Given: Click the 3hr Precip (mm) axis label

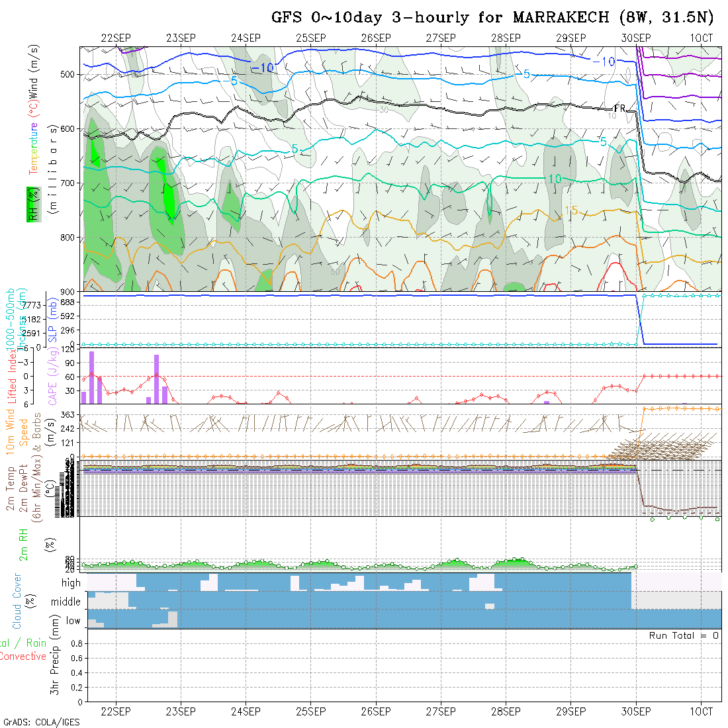Looking at the screenshot, I should coord(56,665).
